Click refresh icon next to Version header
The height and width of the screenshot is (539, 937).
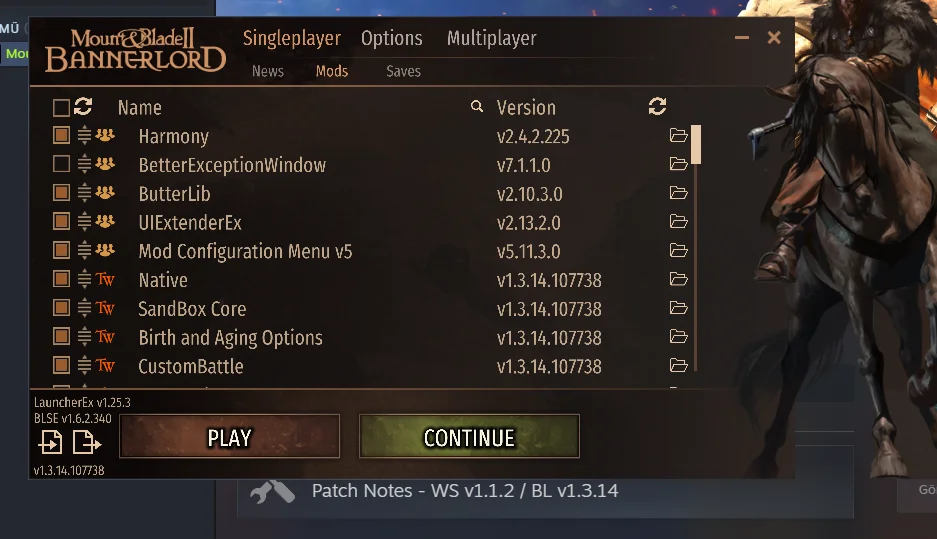tap(657, 106)
